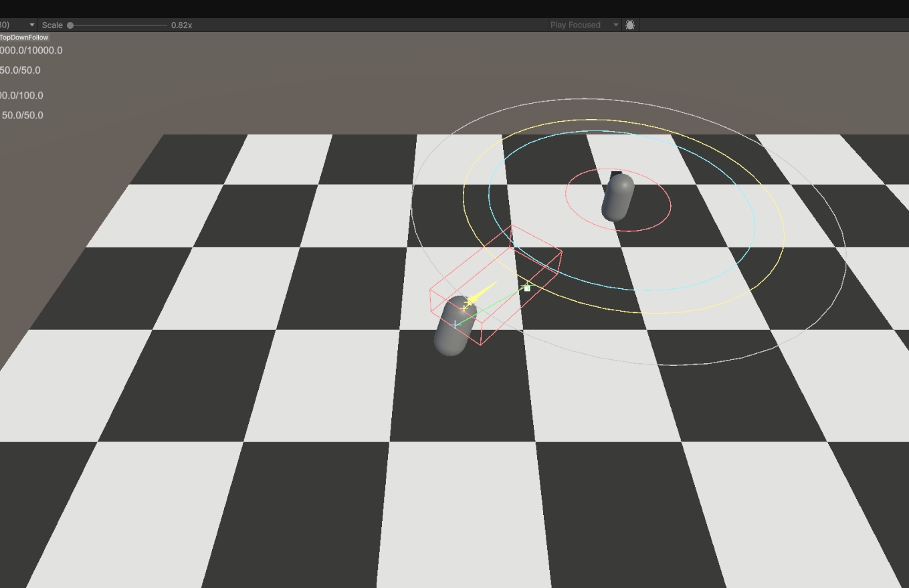Click the 100.0/100.0 stat readout
Screen dimensions: 909x588
click(x=21, y=96)
